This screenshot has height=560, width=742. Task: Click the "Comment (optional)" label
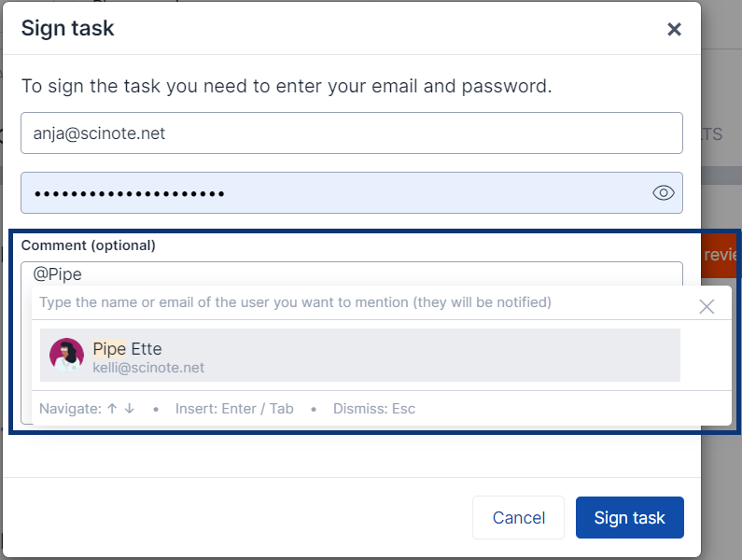pos(89,245)
